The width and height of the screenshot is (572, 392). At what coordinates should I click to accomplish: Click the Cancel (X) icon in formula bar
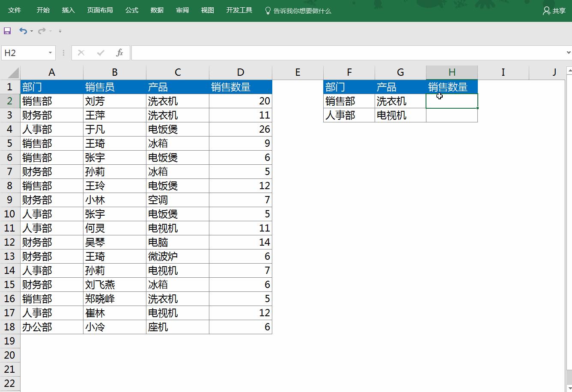[81, 53]
